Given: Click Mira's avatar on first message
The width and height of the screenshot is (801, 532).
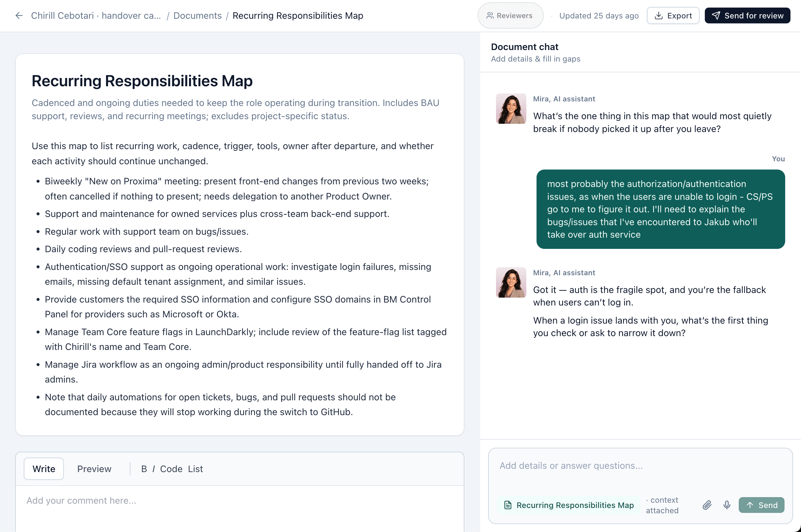Looking at the screenshot, I should point(511,109).
